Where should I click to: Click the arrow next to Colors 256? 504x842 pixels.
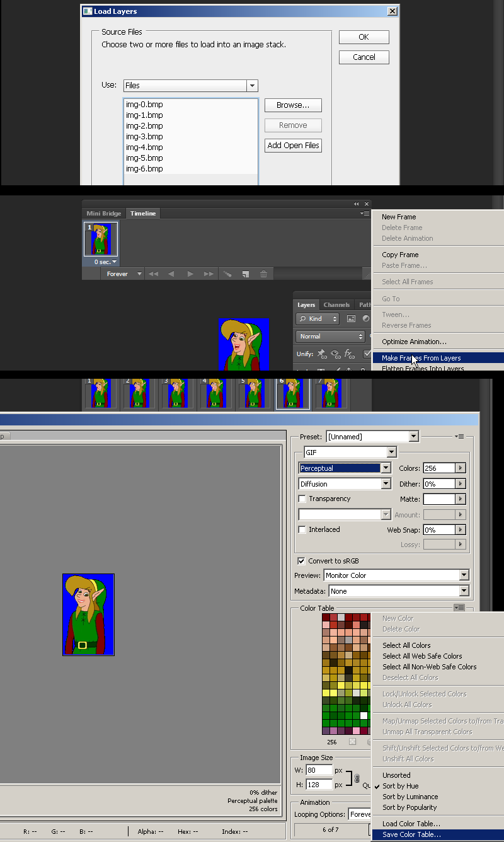pos(461,468)
